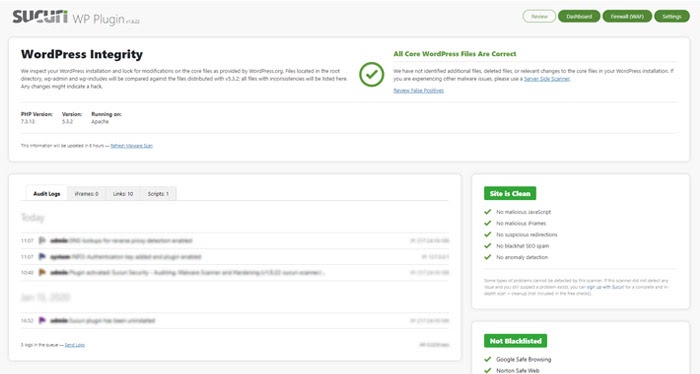This screenshot has height=374, width=700.
Task: Click the No blackhat SEO spam text
Action: pyautogui.click(x=522, y=246)
